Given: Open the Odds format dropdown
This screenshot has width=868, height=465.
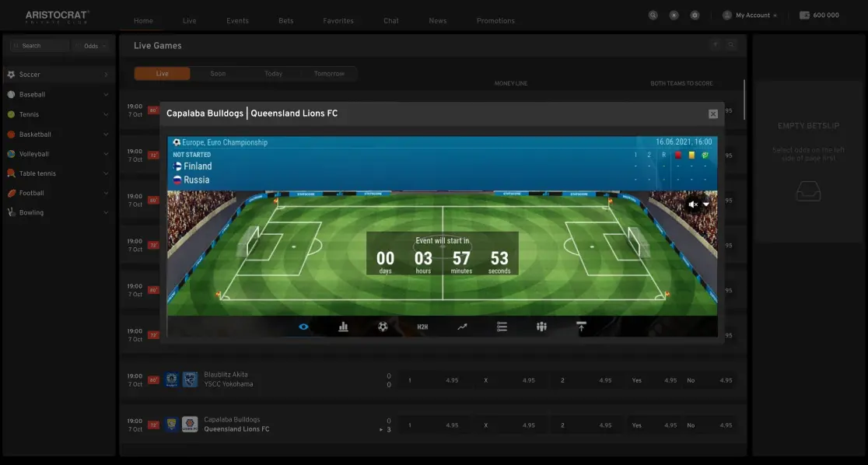Looking at the screenshot, I should (x=93, y=45).
